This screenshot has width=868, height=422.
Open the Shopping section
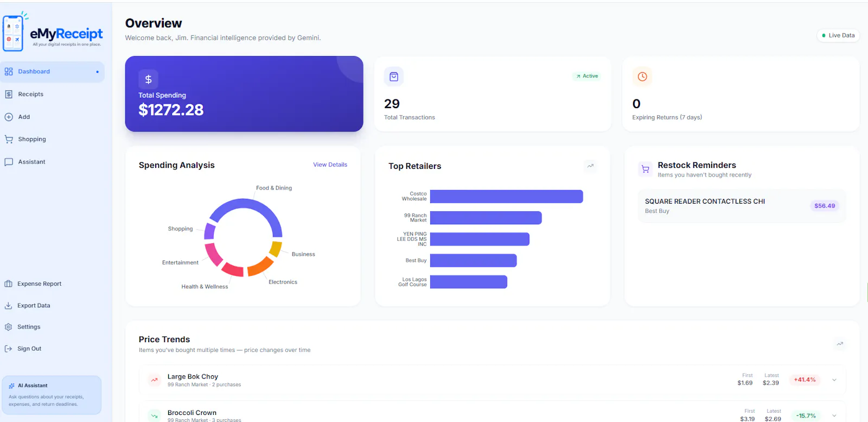(x=52, y=140)
